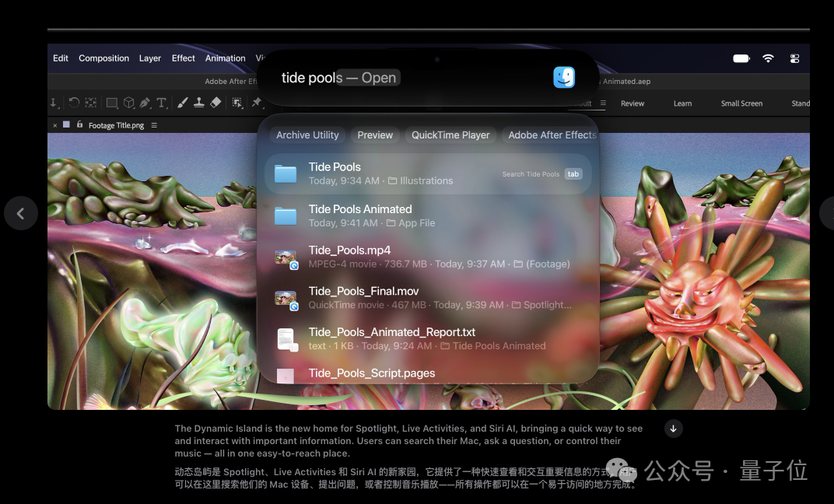Click the (Footage) folder path text
The width and height of the screenshot is (834, 504).
point(548,264)
